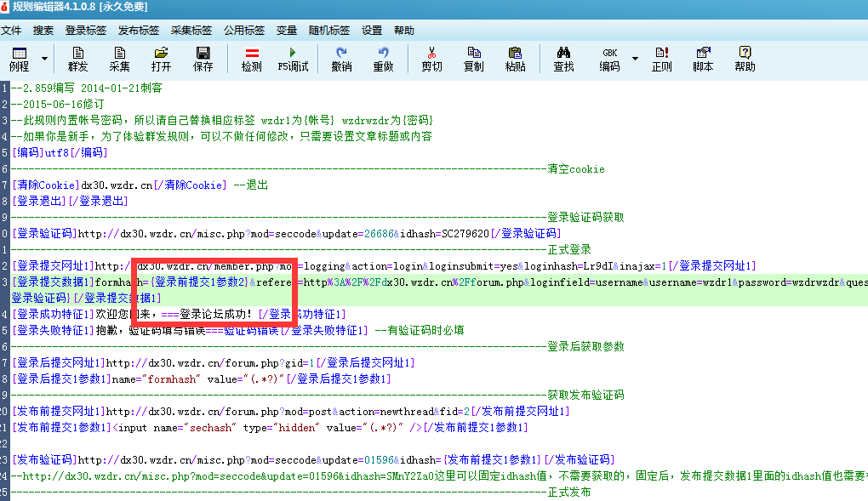The image size is (868, 501).
Task: Run the 检测 check tool
Action: pos(251,59)
